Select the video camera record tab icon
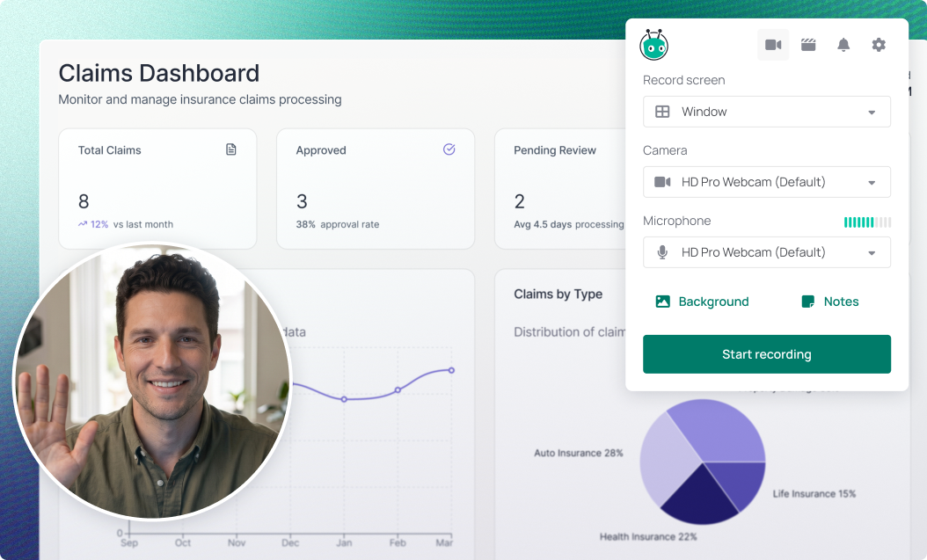927x560 pixels. 773,45
